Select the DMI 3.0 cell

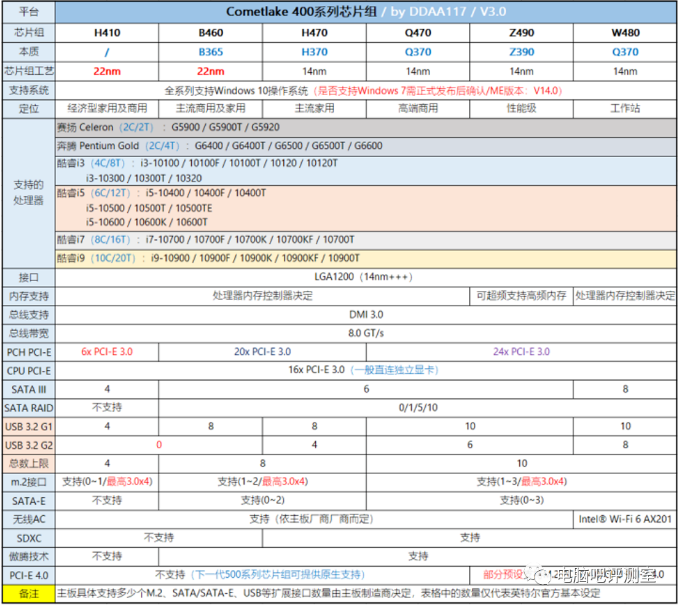366,315
